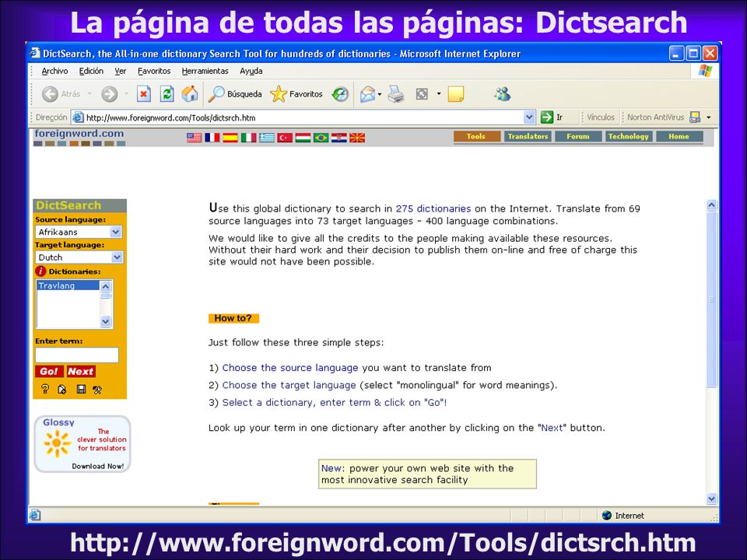Click the Atrás back arrow icon
The height and width of the screenshot is (560, 747).
pyautogui.click(x=50, y=94)
